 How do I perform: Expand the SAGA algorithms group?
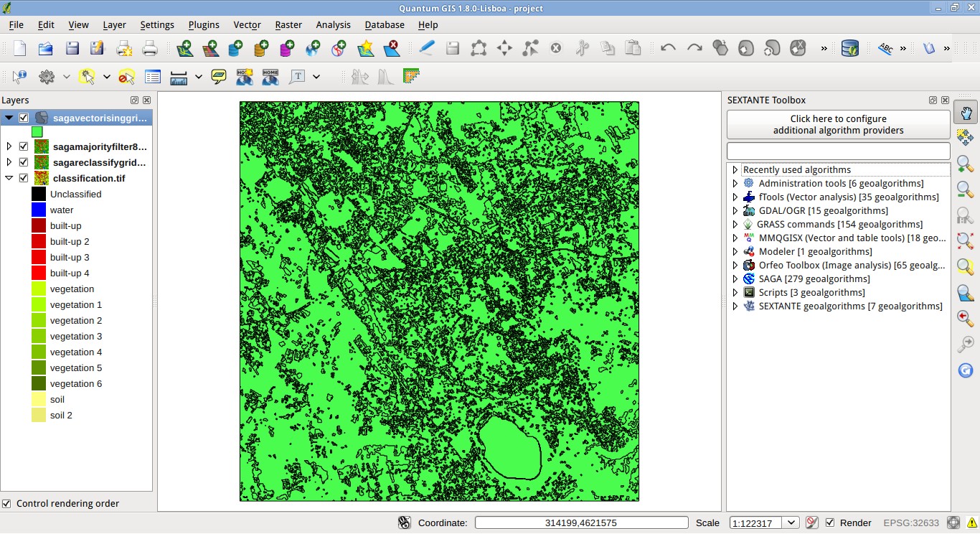tap(735, 278)
